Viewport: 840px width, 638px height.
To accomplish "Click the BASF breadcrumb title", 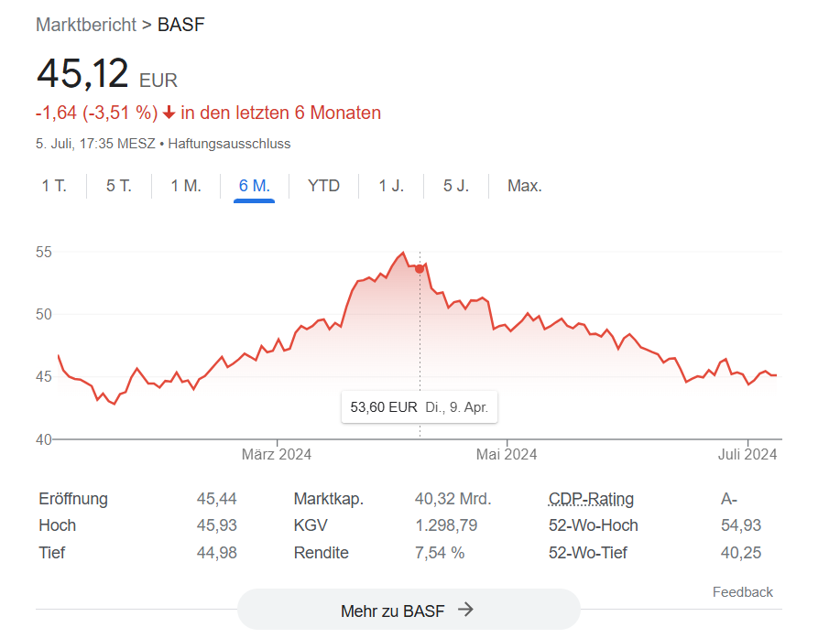I will pos(181,25).
